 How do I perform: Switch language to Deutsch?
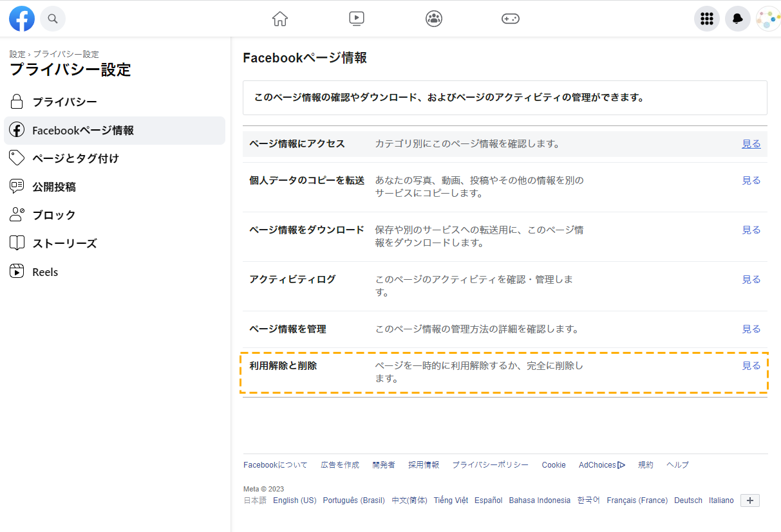[688, 500]
